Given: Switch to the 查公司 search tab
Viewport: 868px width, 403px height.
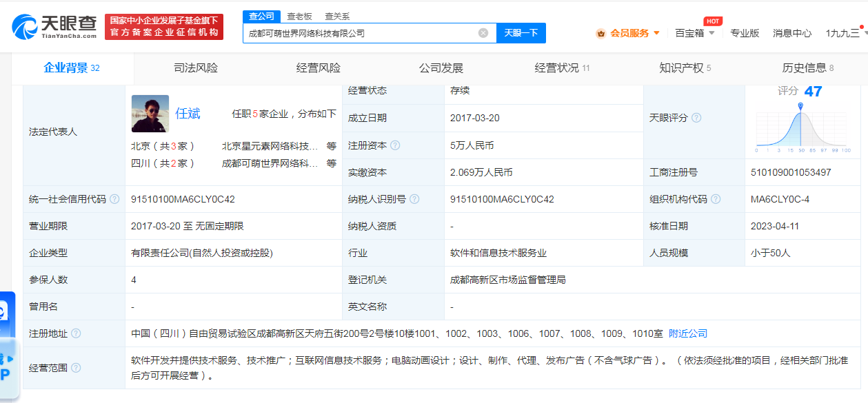Looking at the screenshot, I should [261, 17].
